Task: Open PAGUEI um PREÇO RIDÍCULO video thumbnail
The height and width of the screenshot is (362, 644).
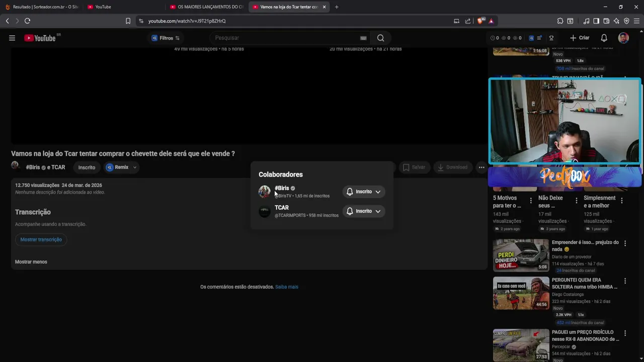Action: (521, 345)
